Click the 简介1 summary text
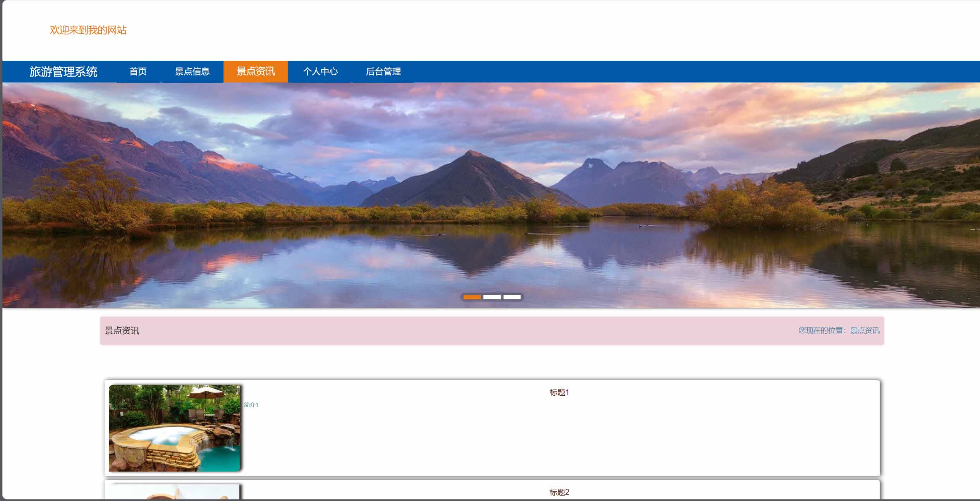 251,405
